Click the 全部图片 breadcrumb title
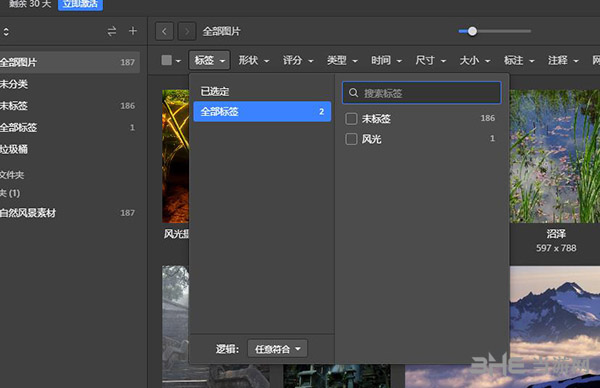This screenshot has width=600, height=388. pyautogui.click(x=221, y=31)
